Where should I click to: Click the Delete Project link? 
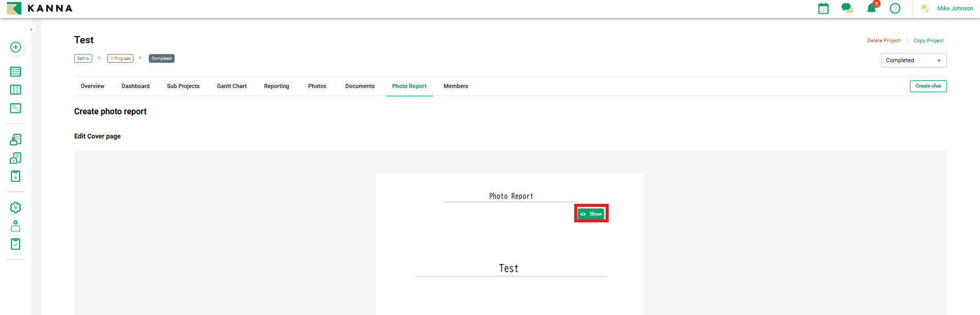point(884,41)
